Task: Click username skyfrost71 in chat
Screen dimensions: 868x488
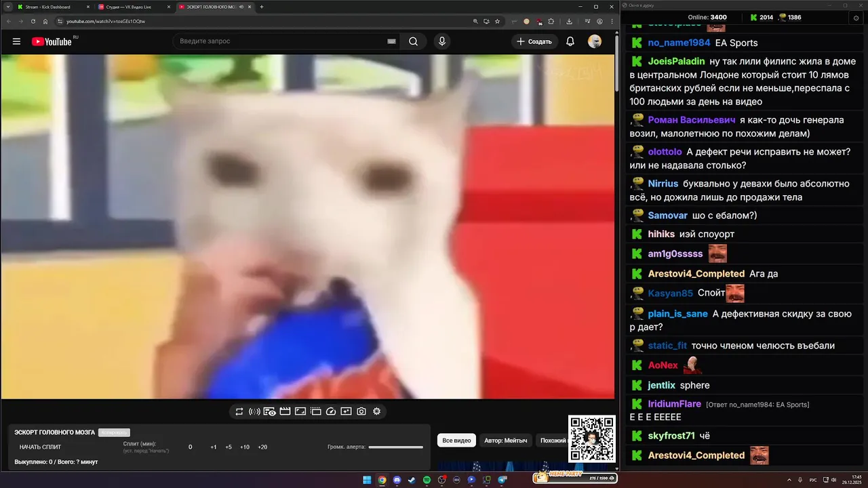Action: click(671, 436)
